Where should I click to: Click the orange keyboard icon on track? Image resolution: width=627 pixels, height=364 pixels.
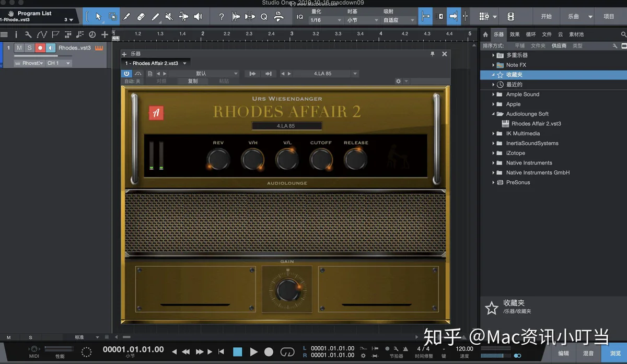[99, 48]
